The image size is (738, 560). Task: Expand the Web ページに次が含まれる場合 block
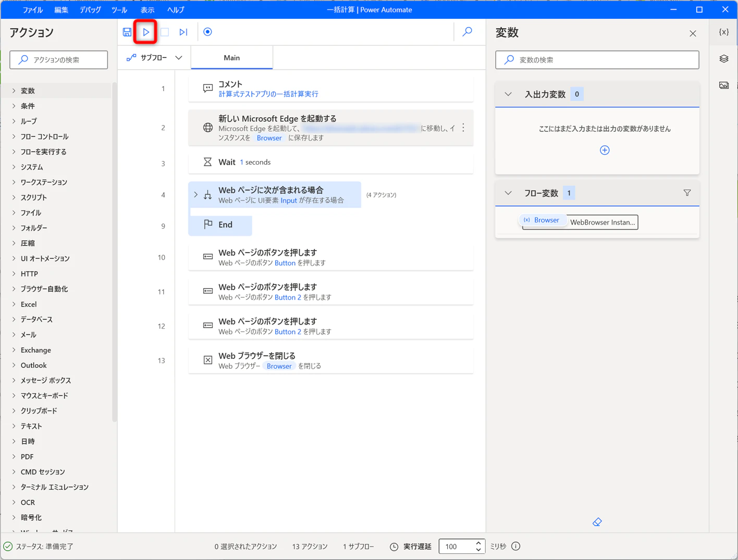pos(196,195)
